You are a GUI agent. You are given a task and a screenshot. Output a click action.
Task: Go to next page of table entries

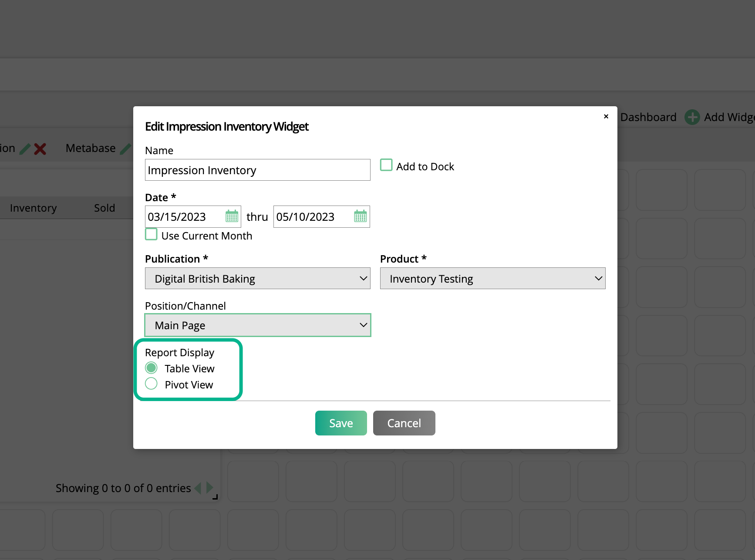point(210,488)
